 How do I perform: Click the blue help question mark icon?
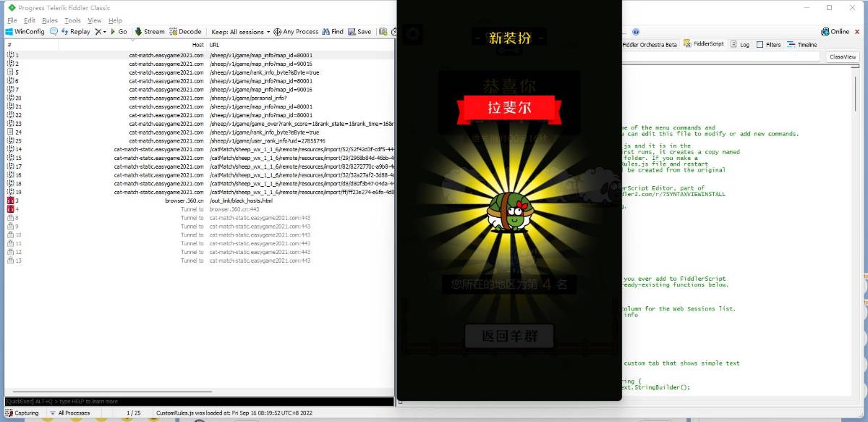(x=636, y=32)
